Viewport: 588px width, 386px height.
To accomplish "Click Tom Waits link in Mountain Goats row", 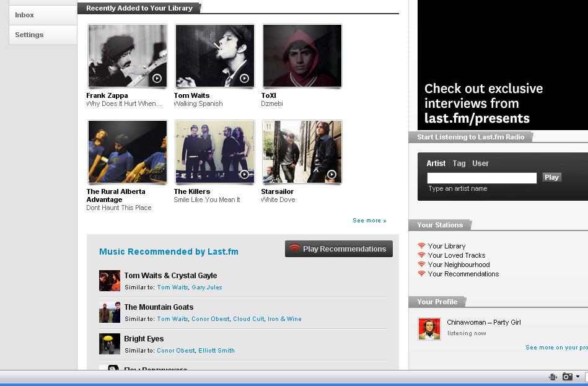I will click(x=172, y=319).
